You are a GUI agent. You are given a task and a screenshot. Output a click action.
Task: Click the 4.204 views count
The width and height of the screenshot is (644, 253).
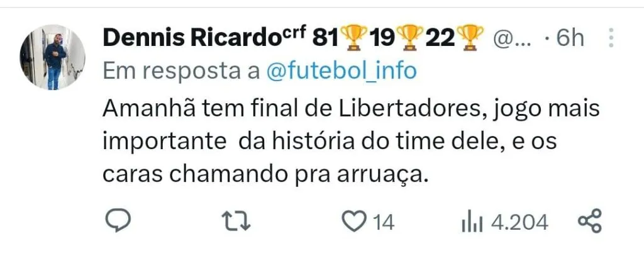pyautogui.click(x=520, y=223)
